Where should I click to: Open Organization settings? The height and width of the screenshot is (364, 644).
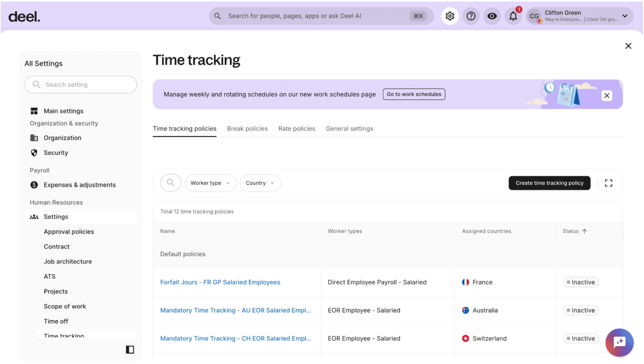(x=62, y=138)
